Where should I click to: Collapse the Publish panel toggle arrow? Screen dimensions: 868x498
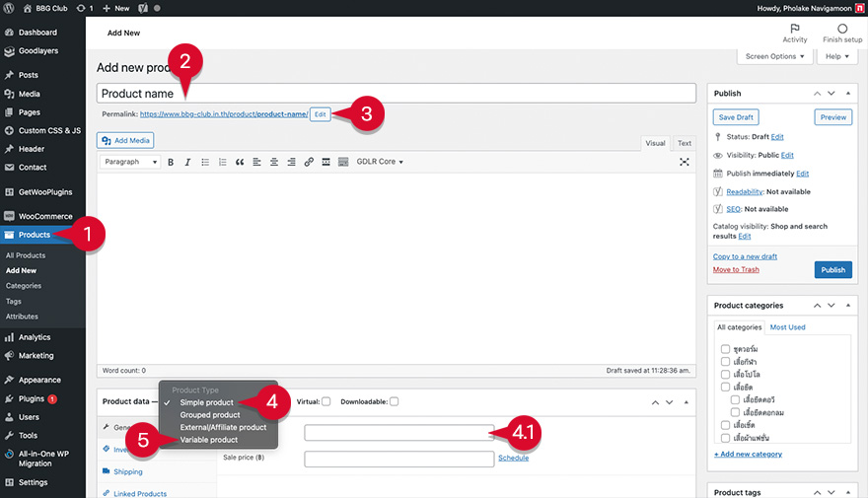tap(848, 94)
